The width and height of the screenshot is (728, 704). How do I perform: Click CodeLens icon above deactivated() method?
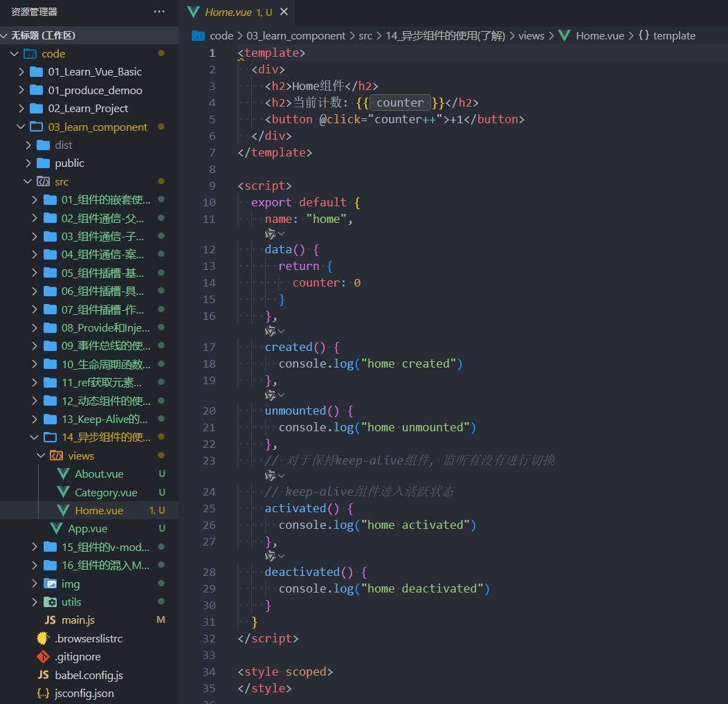pyautogui.click(x=270, y=556)
